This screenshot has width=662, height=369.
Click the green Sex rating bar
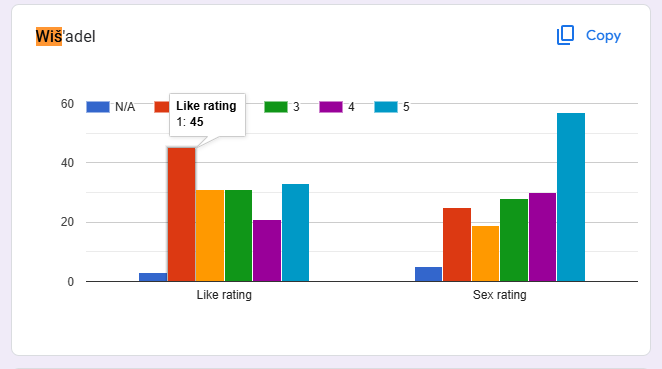[x=514, y=240]
